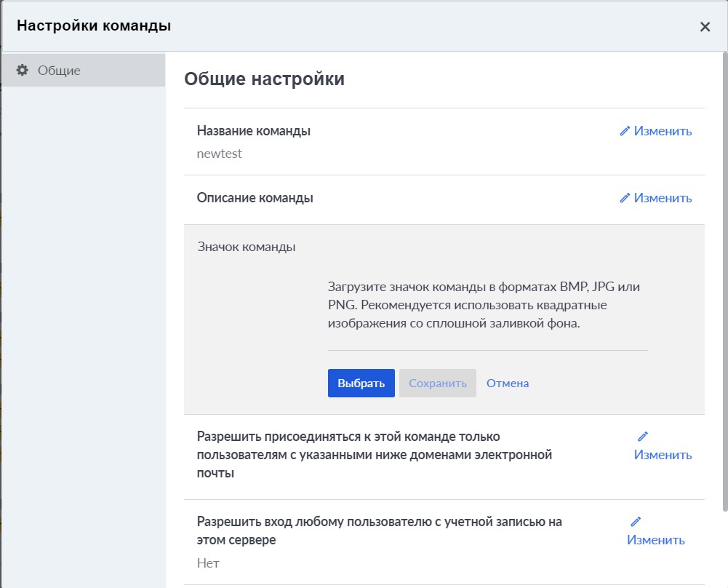This screenshot has height=588, width=728.
Task: Click the pencil icon beside Описание команды
Action: [x=624, y=197]
